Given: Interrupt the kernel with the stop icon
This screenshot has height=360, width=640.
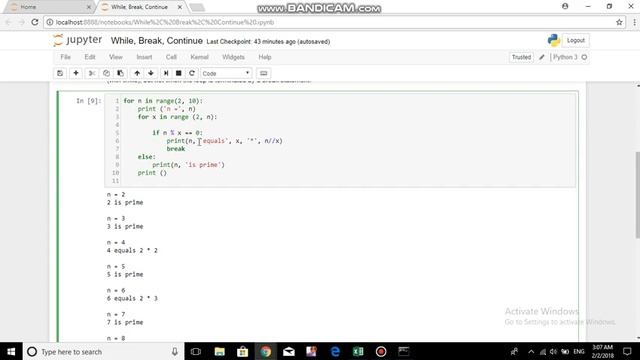Looking at the screenshot, I should [178, 73].
